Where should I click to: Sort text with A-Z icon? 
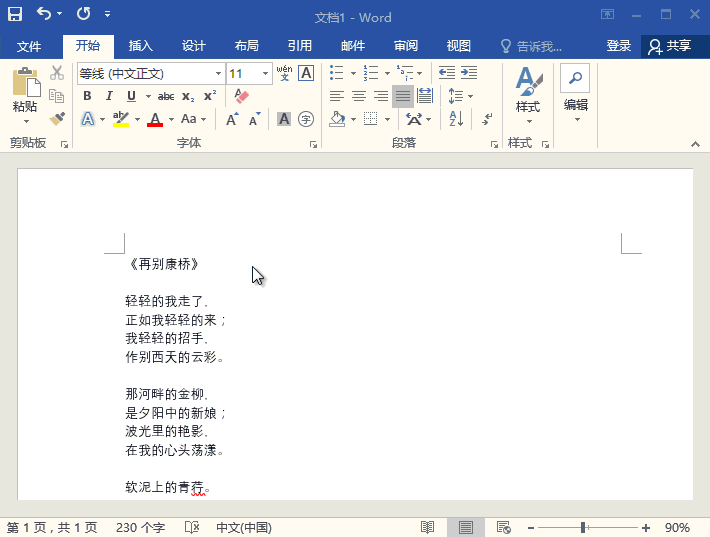coord(456,119)
